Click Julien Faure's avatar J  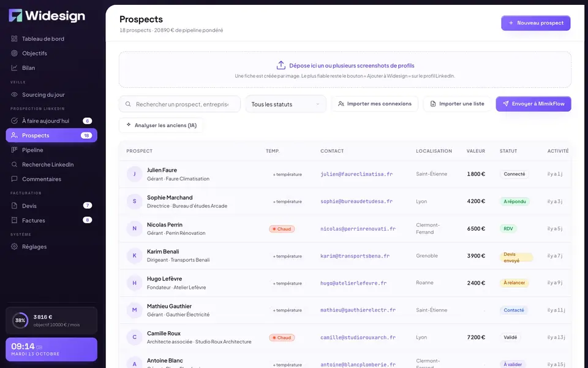[134, 174]
